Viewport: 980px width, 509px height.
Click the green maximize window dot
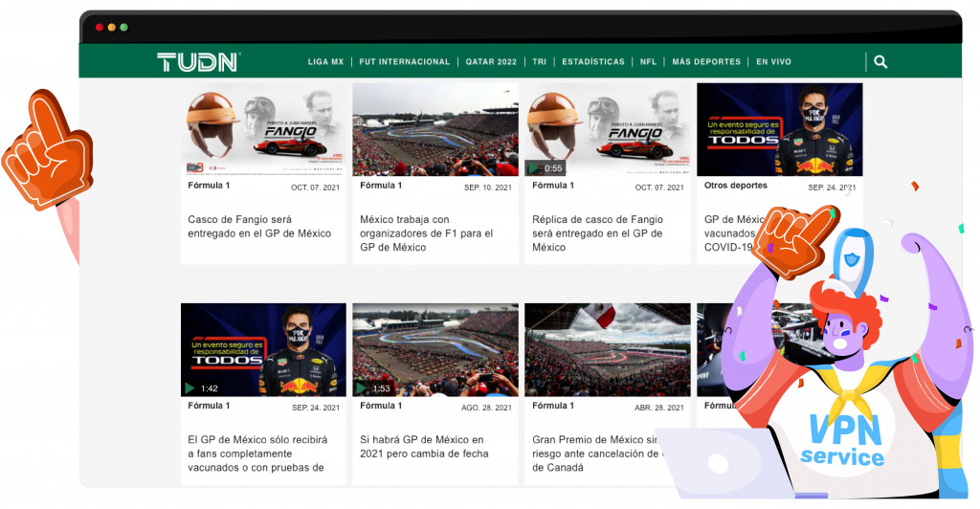[123, 28]
